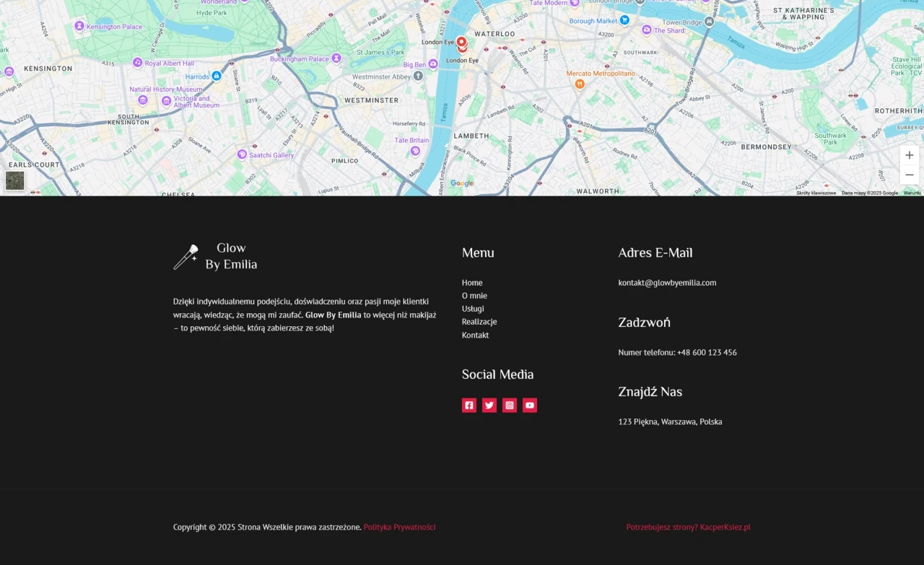924x565 pixels.
Task: Select the Tower Bridge map pin
Action: pos(709,22)
